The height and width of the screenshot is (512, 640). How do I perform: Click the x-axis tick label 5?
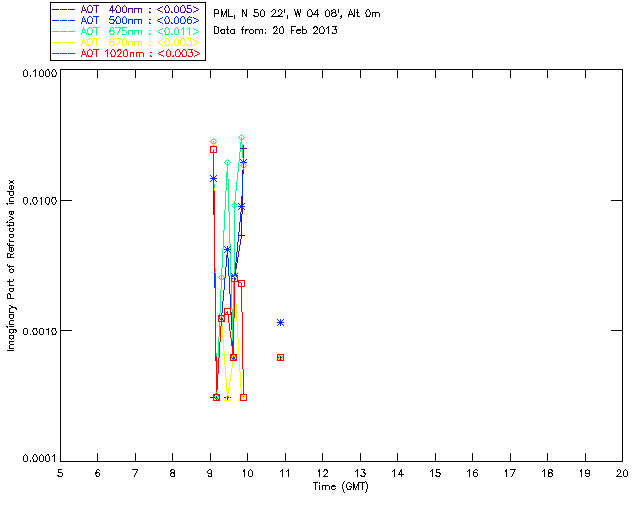60,473
